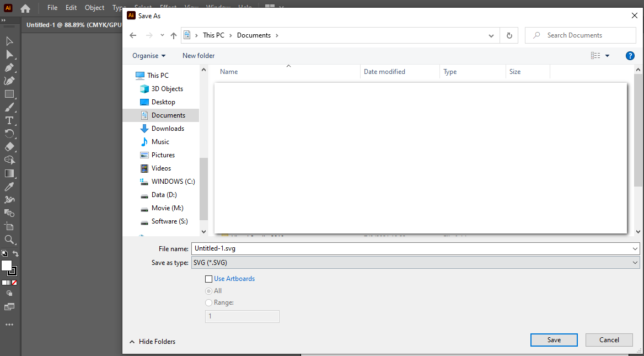Swap fill and stroke colors
Screen dimensions: 644x356
tap(15, 254)
